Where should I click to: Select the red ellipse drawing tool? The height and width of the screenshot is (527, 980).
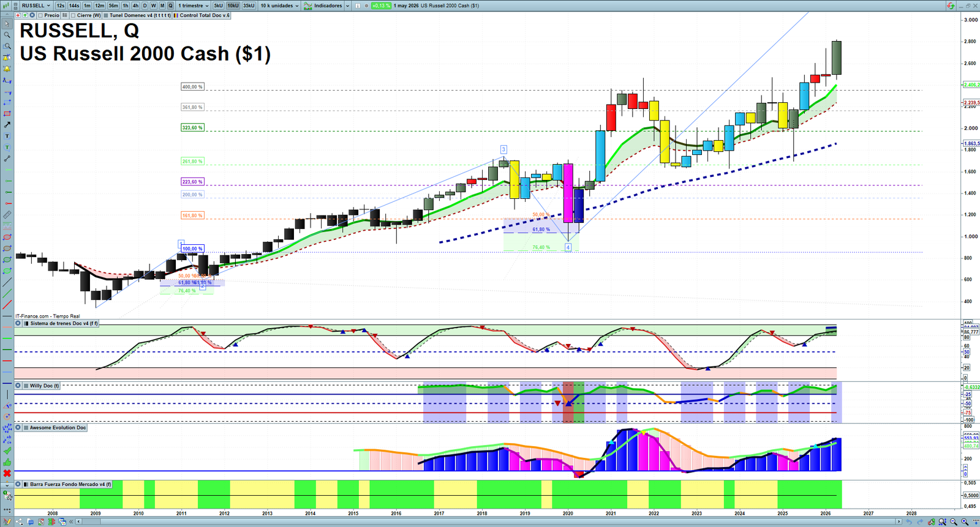(7, 237)
